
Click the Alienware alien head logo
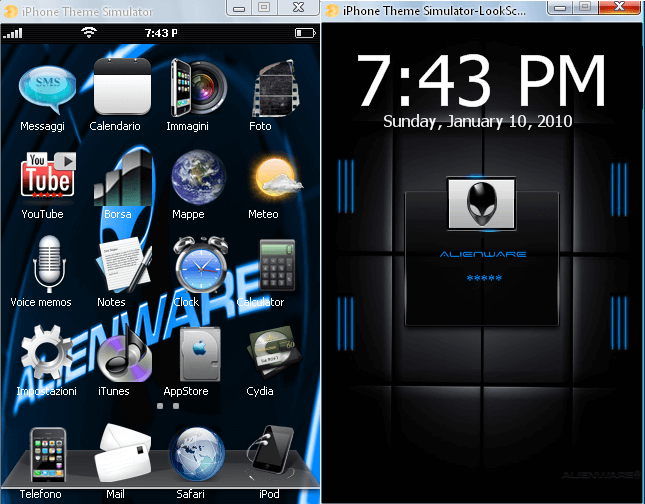(481, 204)
